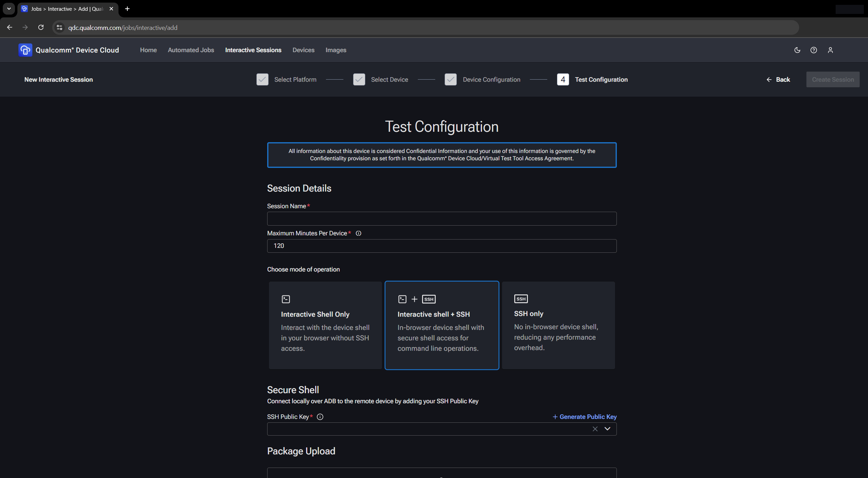Close the Jobs Interactive Add tab

click(x=111, y=9)
